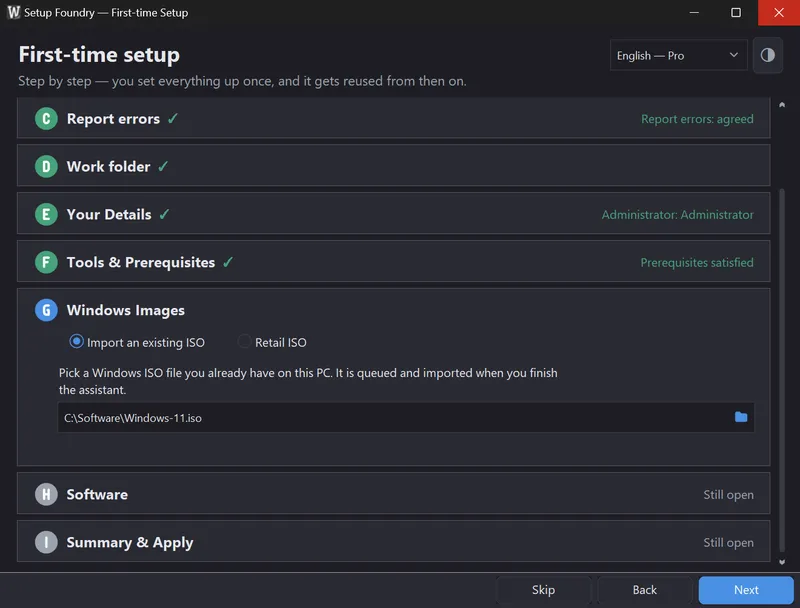
Task: Click the vertical scrollbar thumb
Action: 782,370
